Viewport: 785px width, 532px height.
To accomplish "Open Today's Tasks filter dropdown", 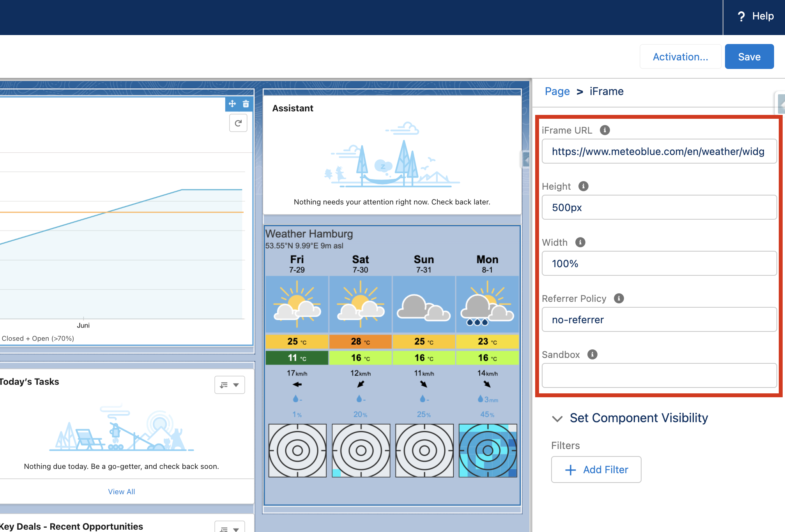I will pos(230,385).
